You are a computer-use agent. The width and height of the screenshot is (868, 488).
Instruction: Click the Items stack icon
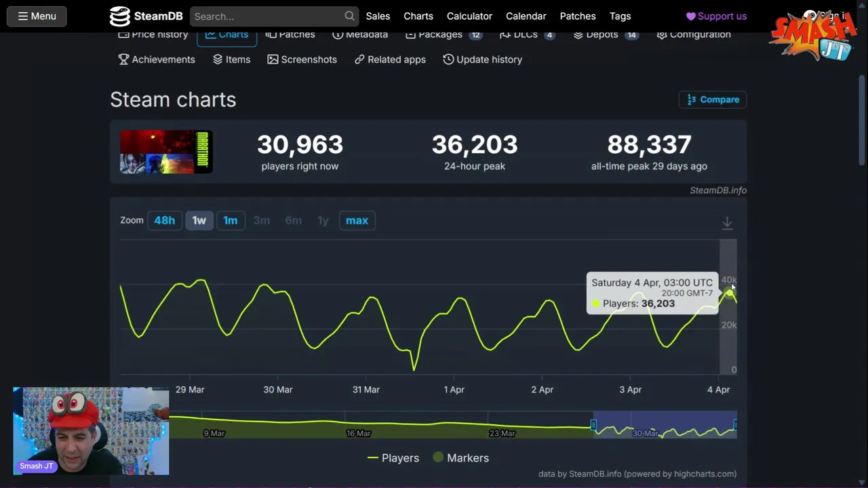[x=218, y=60]
